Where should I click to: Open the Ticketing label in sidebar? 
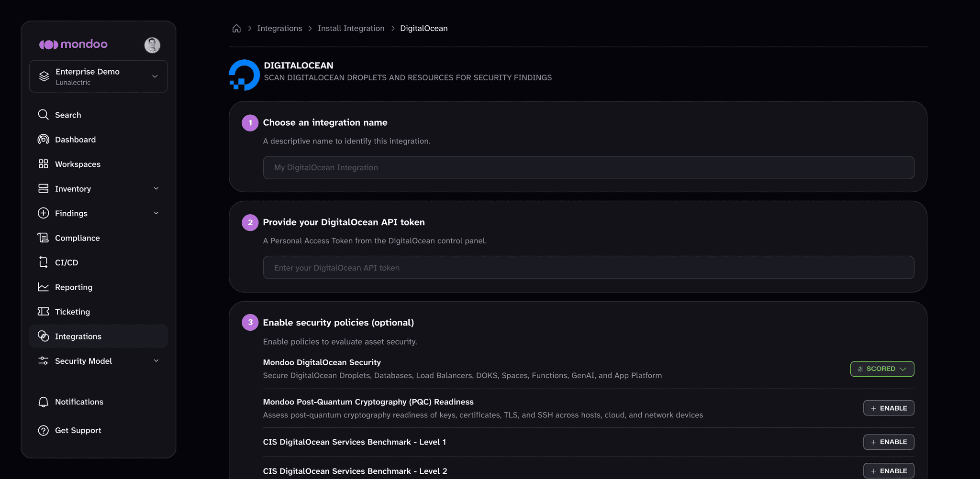coord(72,311)
